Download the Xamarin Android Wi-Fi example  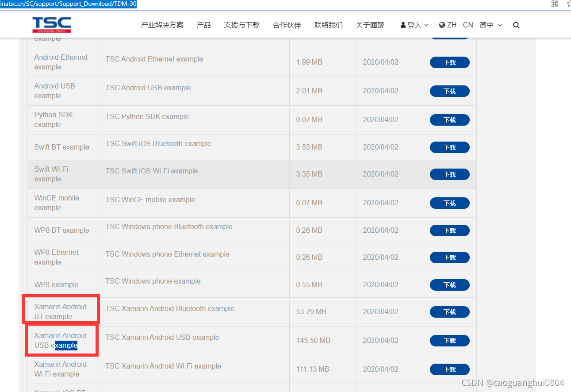click(450, 369)
